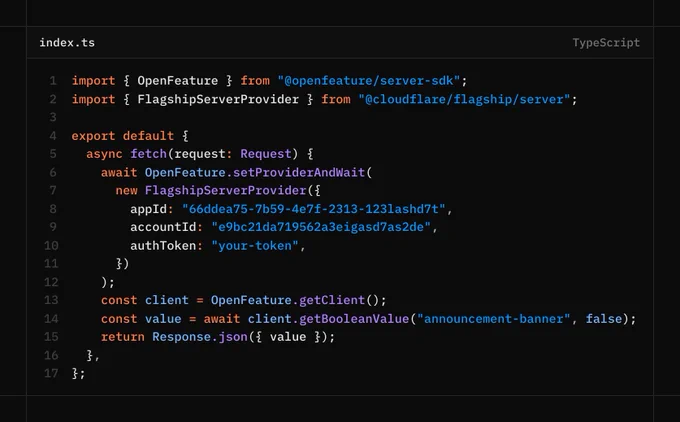Click the Request type annotation
Viewport: 680px width, 422px height.
[x=266, y=154]
